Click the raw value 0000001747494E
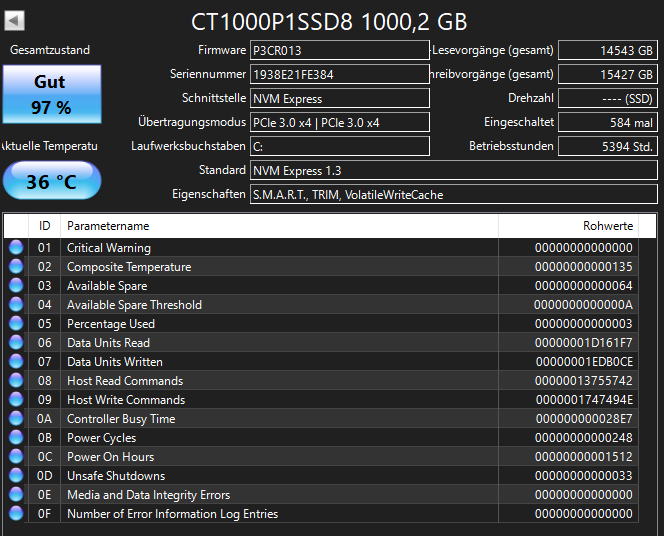This screenshot has height=536, width=664. 584,400
